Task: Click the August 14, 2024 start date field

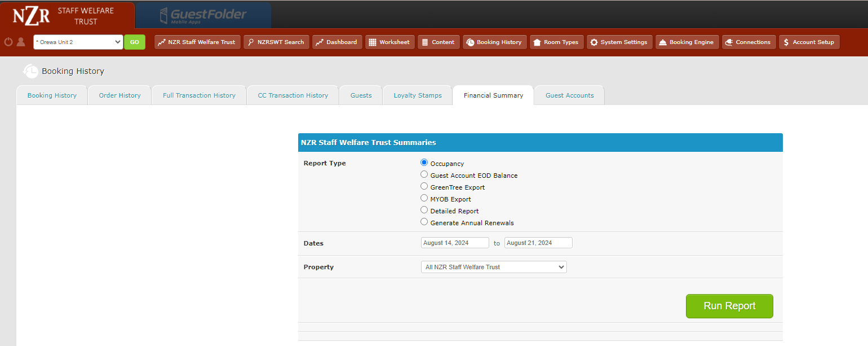Action: coord(455,243)
